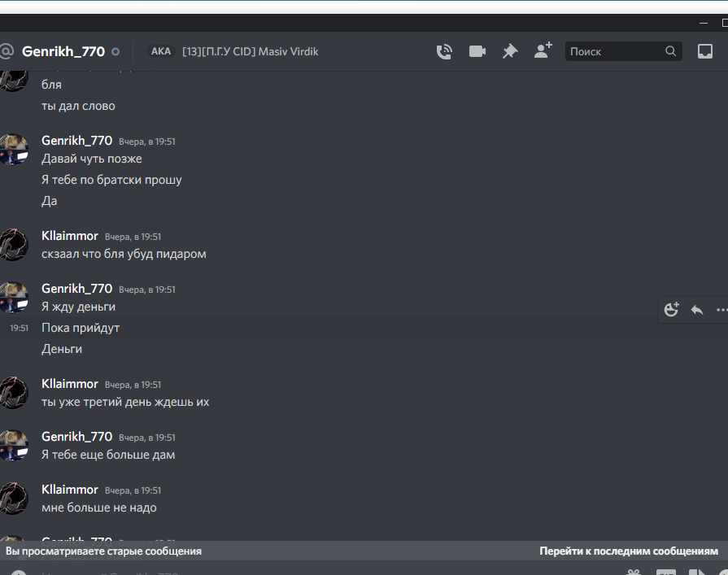Add reaction to the 'Пока прийдут' message
This screenshot has width=728, height=575.
tap(671, 310)
